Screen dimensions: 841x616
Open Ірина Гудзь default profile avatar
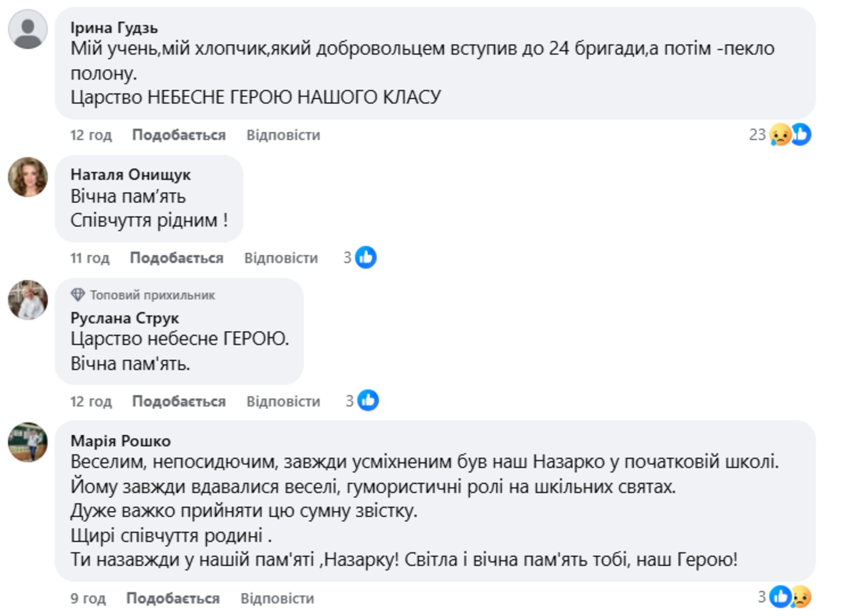click(x=28, y=29)
